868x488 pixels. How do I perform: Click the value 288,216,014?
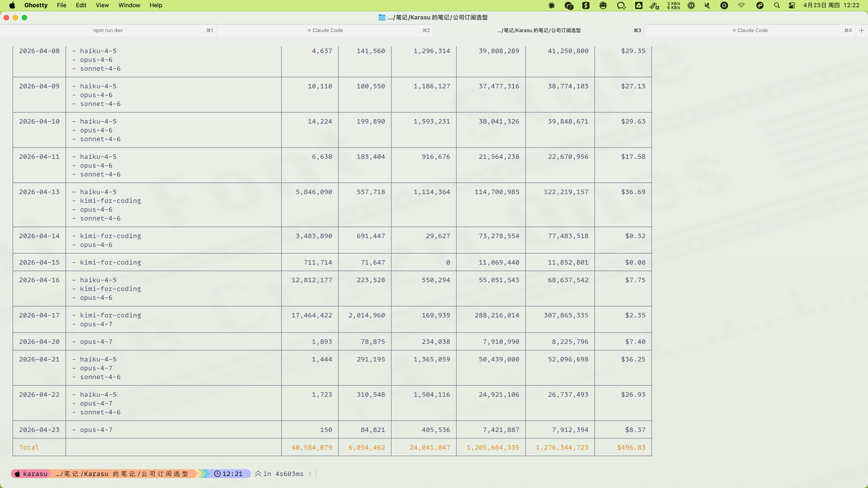tap(497, 315)
